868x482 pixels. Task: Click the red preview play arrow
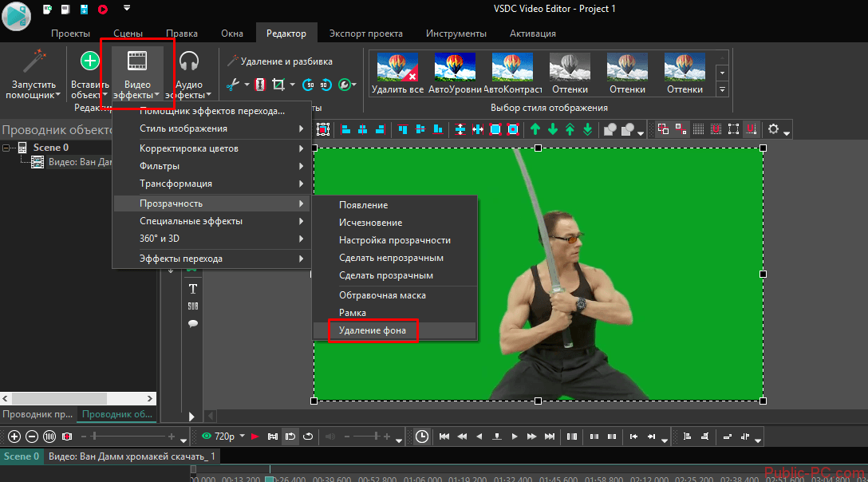(x=255, y=437)
